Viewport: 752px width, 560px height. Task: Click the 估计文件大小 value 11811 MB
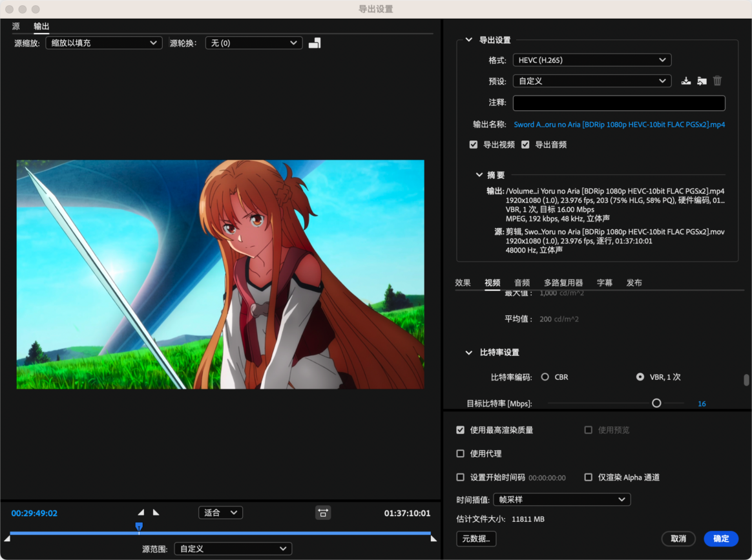528,519
